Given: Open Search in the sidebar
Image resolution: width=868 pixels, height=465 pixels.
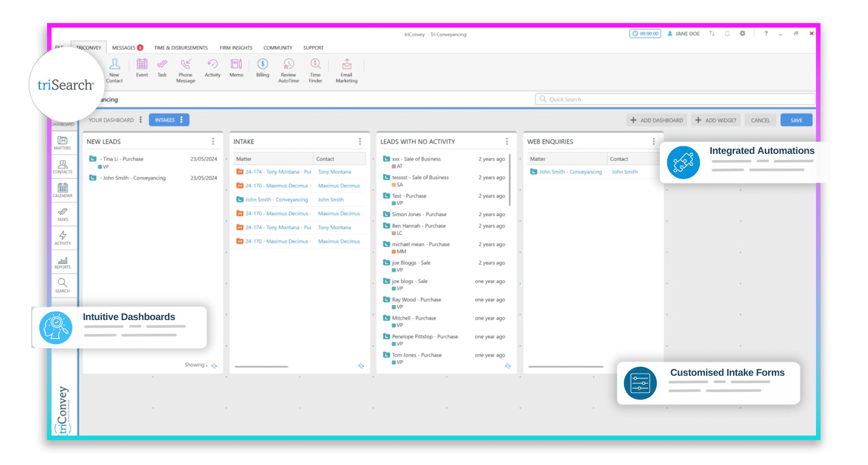Looking at the screenshot, I should click(x=62, y=285).
